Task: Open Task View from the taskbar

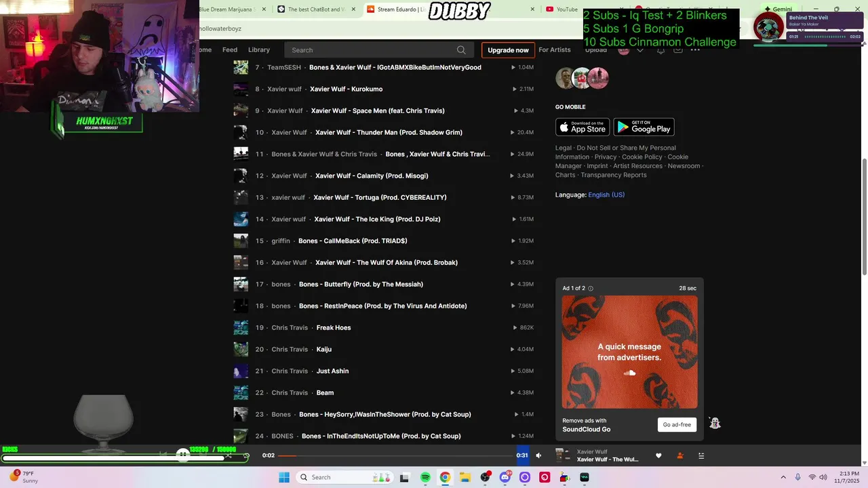Action: tap(405, 477)
